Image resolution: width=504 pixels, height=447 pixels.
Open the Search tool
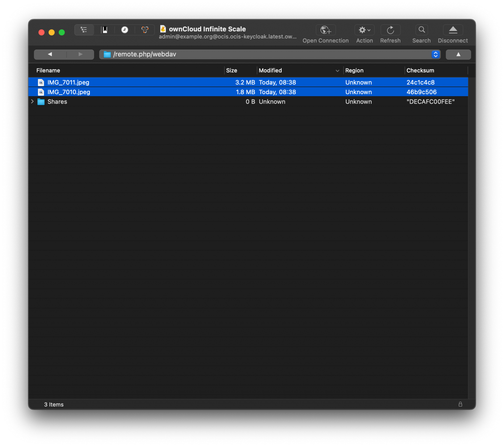421,30
